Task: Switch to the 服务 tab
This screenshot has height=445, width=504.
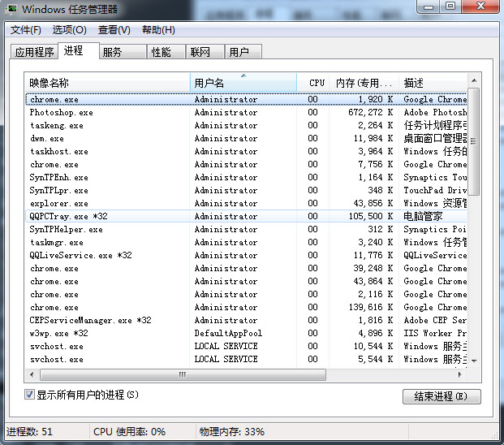Action: point(123,52)
